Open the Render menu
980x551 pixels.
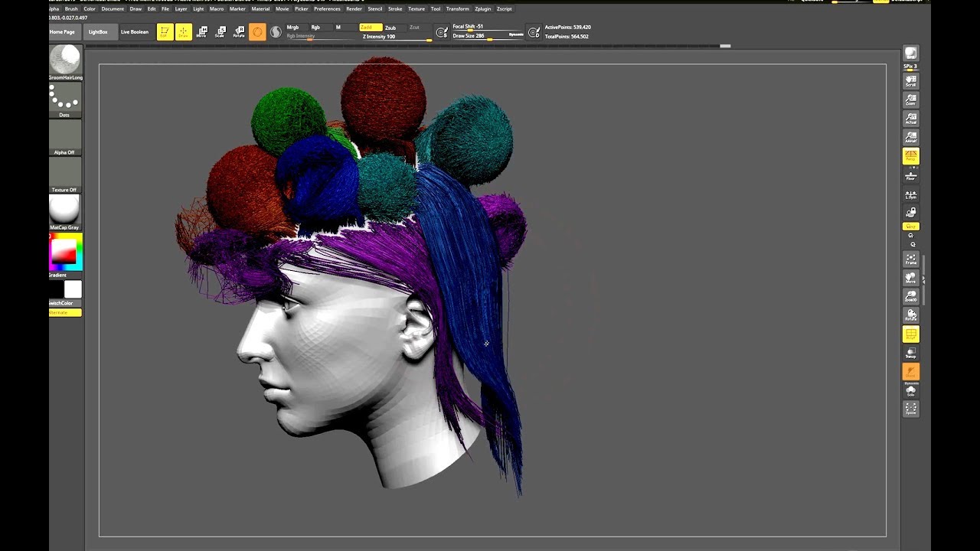click(x=354, y=9)
